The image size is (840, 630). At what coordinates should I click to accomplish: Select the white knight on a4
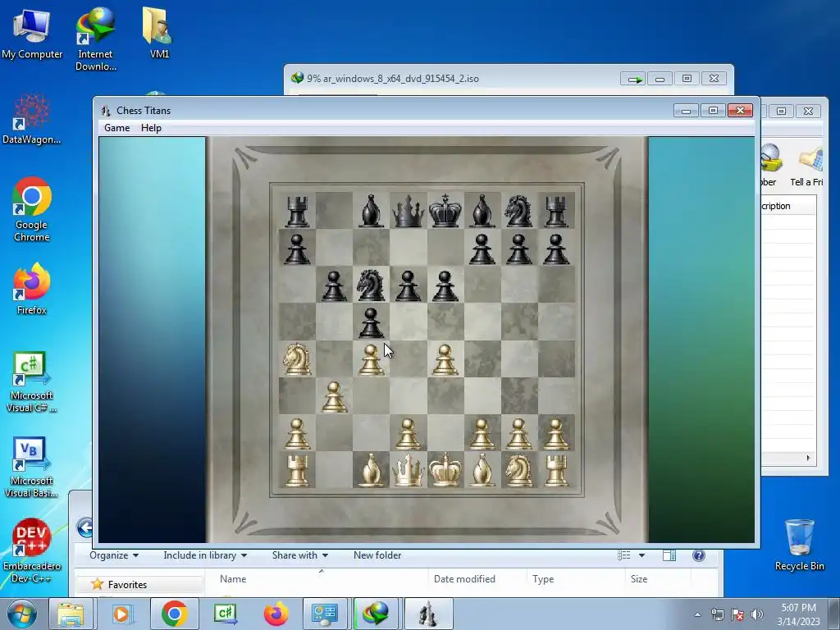tap(297, 359)
